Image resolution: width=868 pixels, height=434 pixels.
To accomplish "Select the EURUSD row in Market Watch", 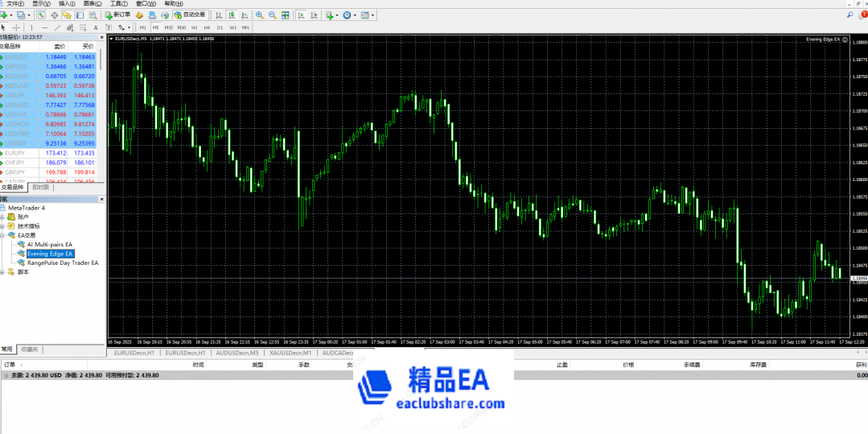I will click(48, 57).
